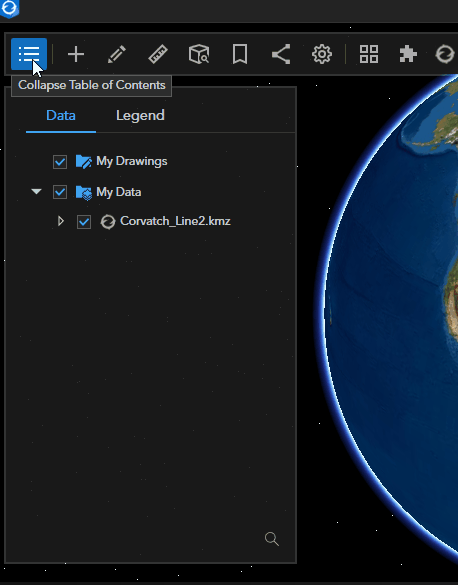Select the Measure ruler tool

pyautogui.click(x=158, y=54)
